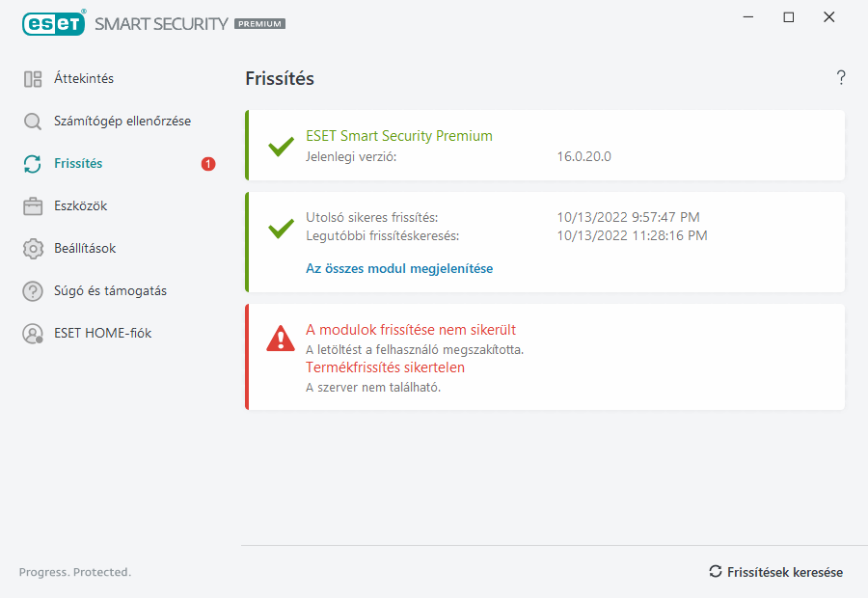Viewport: 868px width, 598px height.
Task: Open the Áttekintés menu item
Action: point(84,79)
